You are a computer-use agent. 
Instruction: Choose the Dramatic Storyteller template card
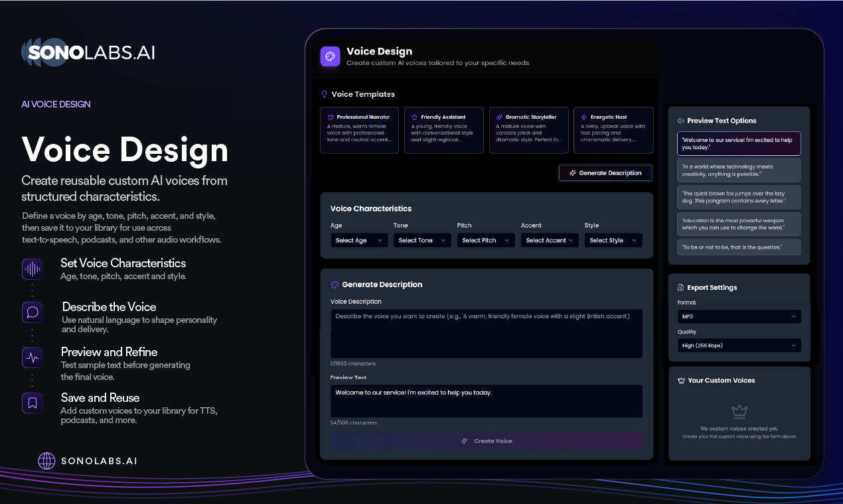[x=529, y=130]
